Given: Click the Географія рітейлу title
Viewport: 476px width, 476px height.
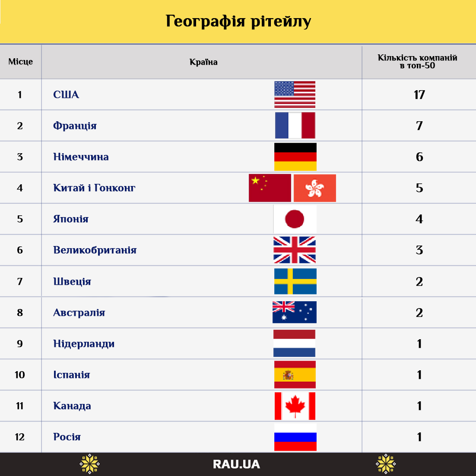Looking at the screenshot, I should pos(238,22).
